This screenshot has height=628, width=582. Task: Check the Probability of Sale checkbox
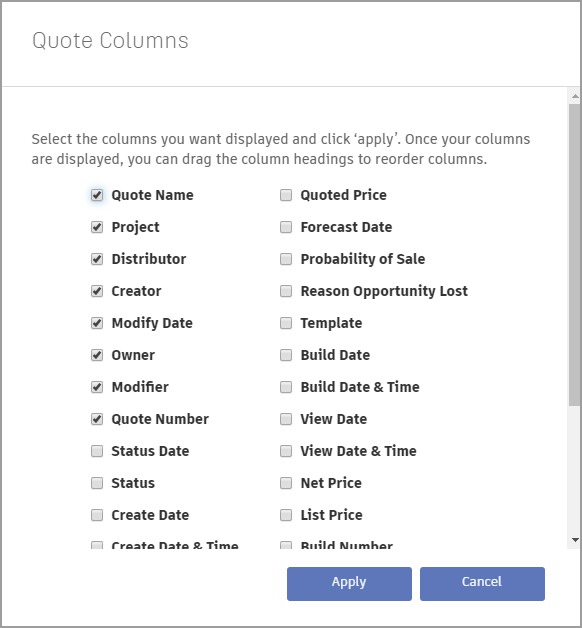coord(286,259)
